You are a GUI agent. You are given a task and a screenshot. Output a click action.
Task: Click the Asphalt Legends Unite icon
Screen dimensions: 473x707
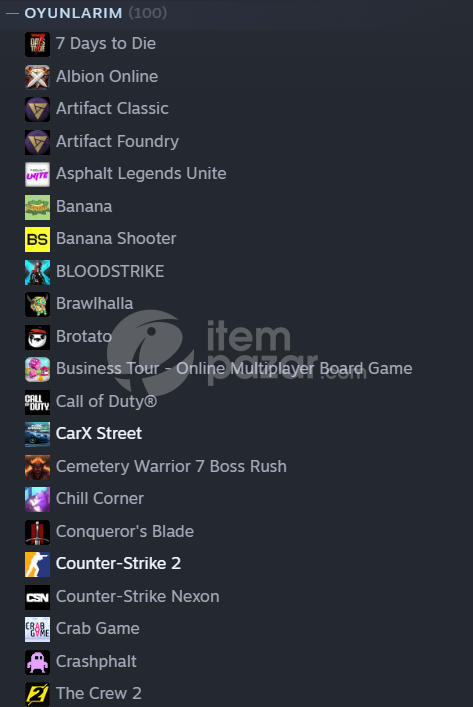pyautogui.click(x=37, y=174)
